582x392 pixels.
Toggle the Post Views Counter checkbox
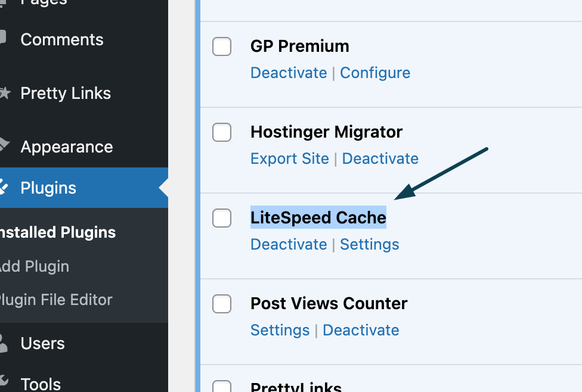pyautogui.click(x=222, y=304)
